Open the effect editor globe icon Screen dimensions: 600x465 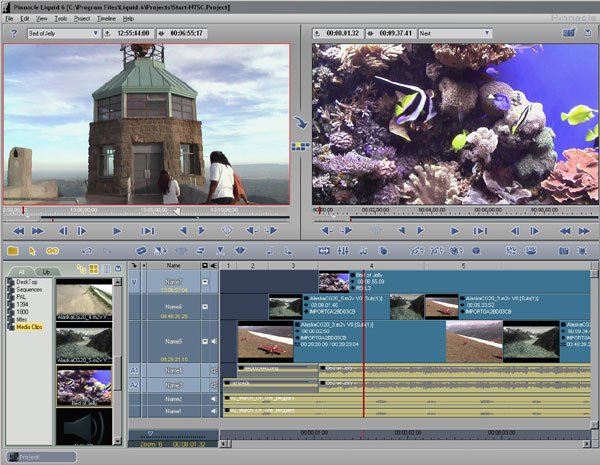[456, 251]
